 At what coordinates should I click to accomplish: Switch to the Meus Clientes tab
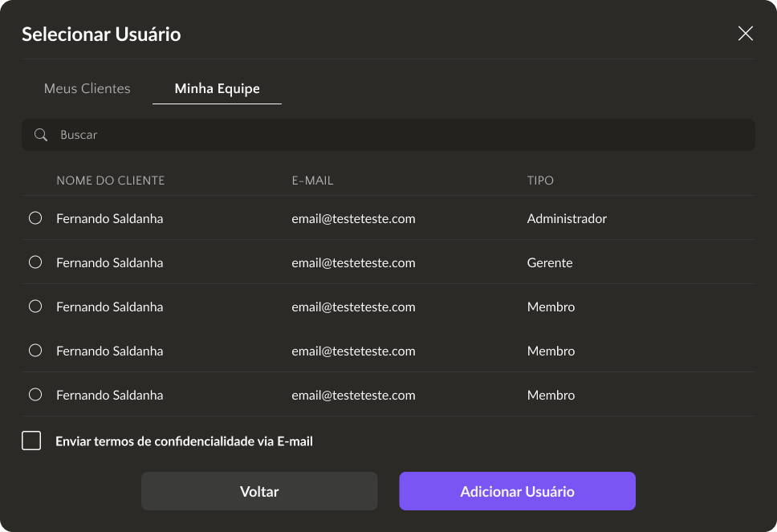[x=87, y=88]
